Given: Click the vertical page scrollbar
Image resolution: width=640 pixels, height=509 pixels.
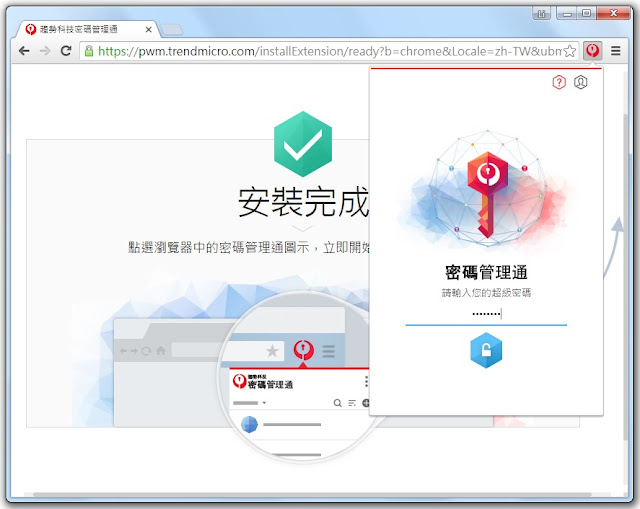Looking at the screenshot, I should 626,278.
